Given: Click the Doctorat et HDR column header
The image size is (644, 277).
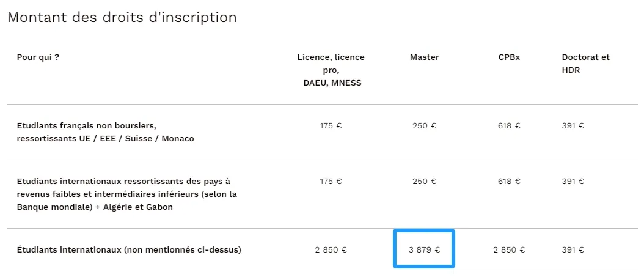Looking at the screenshot, I should (x=586, y=64).
